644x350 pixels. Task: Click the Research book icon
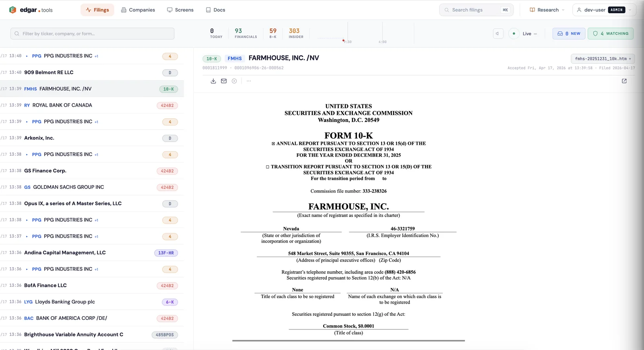pyautogui.click(x=532, y=10)
